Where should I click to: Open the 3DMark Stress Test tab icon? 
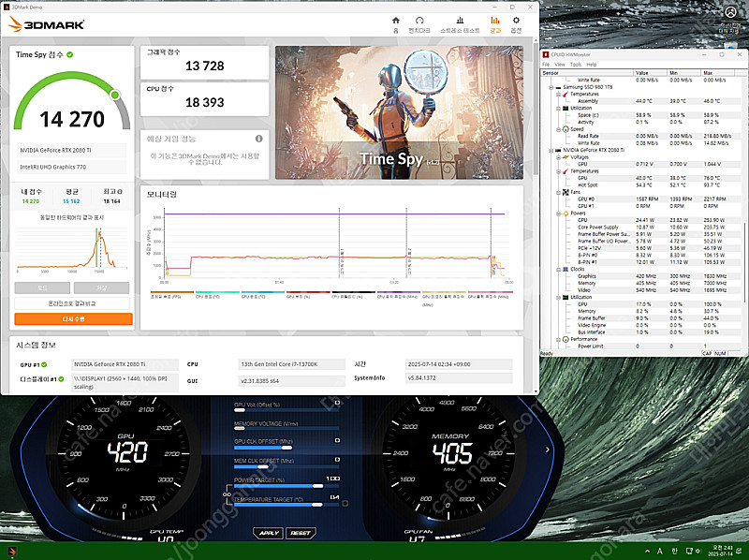click(460, 21)
